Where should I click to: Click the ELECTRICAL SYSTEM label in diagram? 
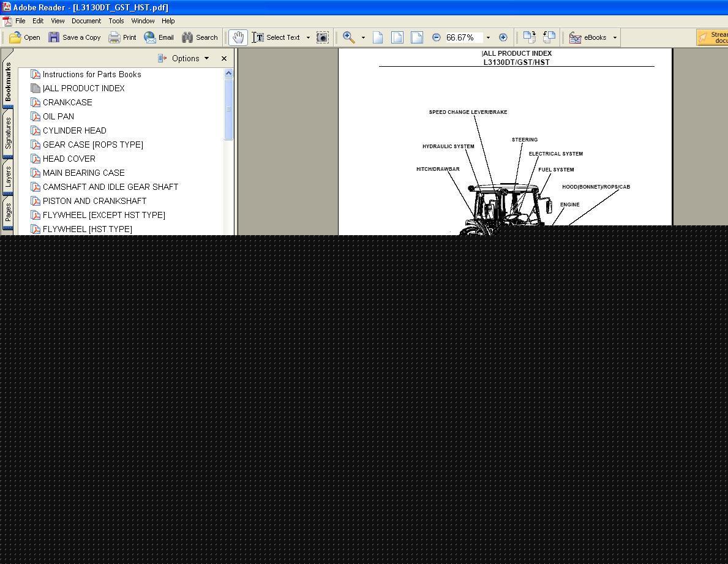click(556, 154)
